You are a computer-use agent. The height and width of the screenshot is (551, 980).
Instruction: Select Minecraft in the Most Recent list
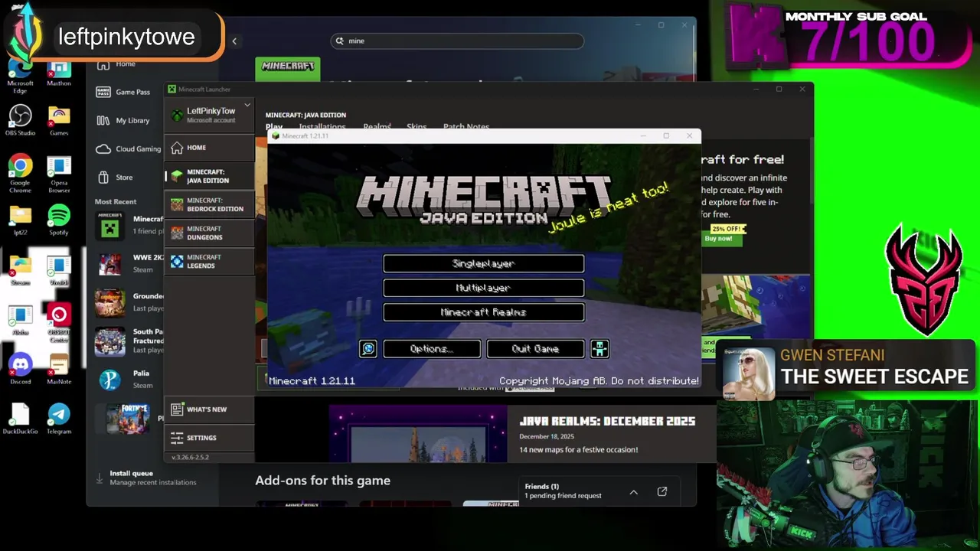click(x=129, y=224)
